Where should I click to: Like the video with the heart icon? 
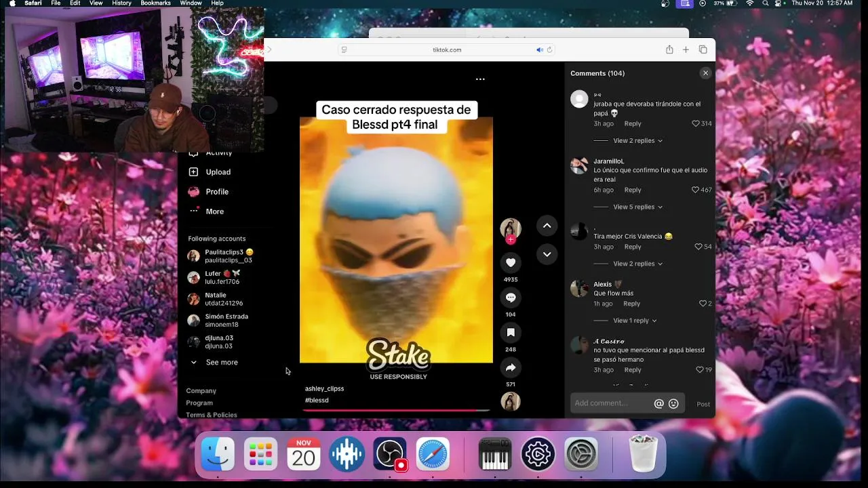click(x=511, y=262)
